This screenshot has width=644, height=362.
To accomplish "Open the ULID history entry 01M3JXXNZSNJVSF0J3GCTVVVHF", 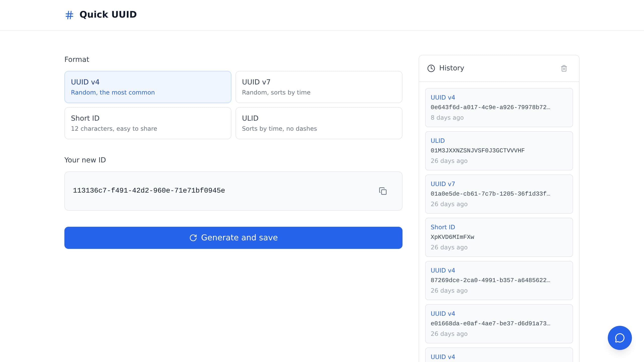I will coord(499,151).
